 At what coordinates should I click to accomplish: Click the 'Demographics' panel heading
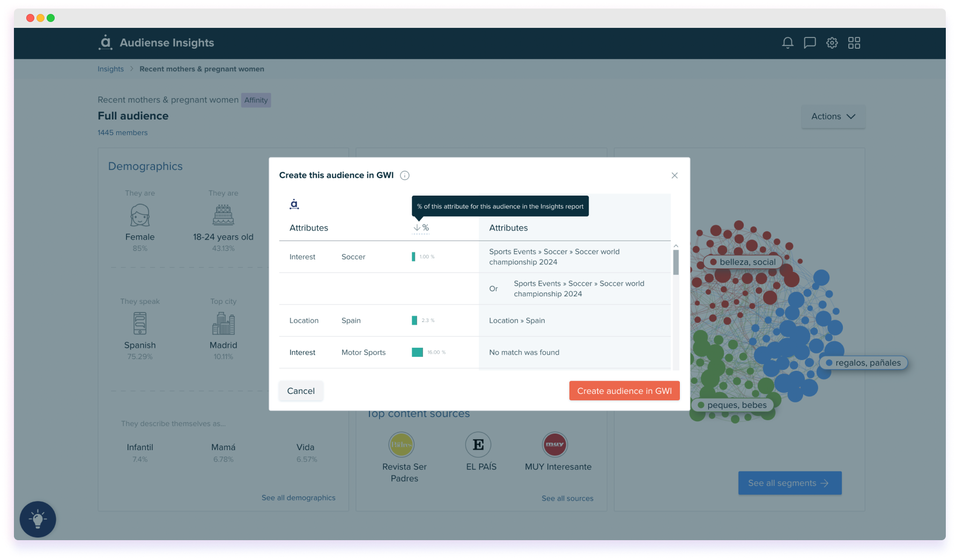pyautogui.click(x=145, y=166)
